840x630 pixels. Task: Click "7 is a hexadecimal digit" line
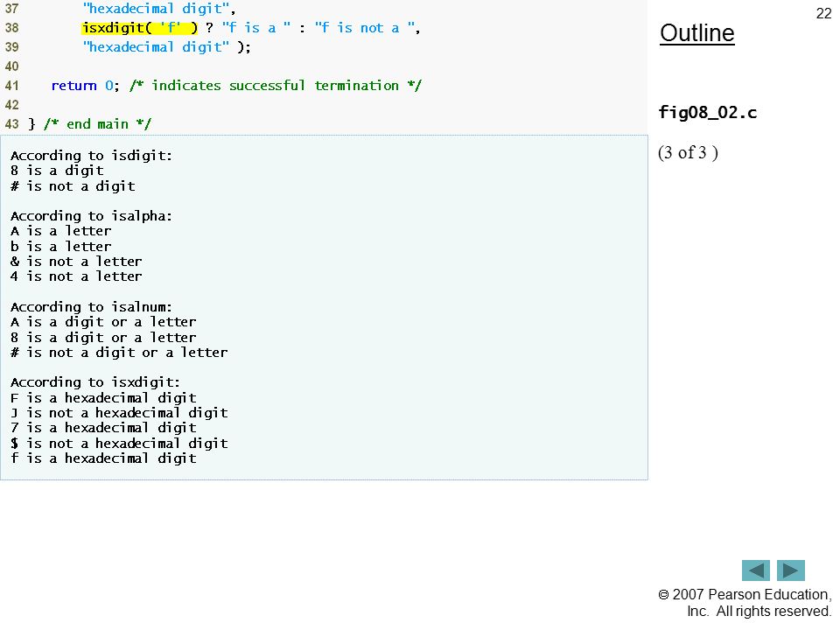103,428
